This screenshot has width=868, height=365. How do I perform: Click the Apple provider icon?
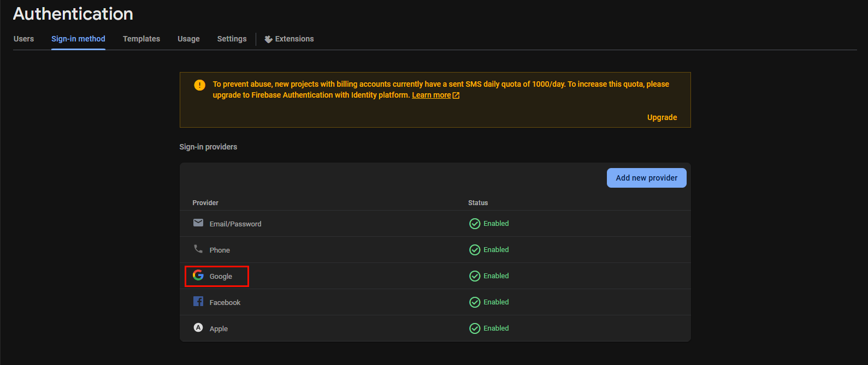click(x=198, y=327)
